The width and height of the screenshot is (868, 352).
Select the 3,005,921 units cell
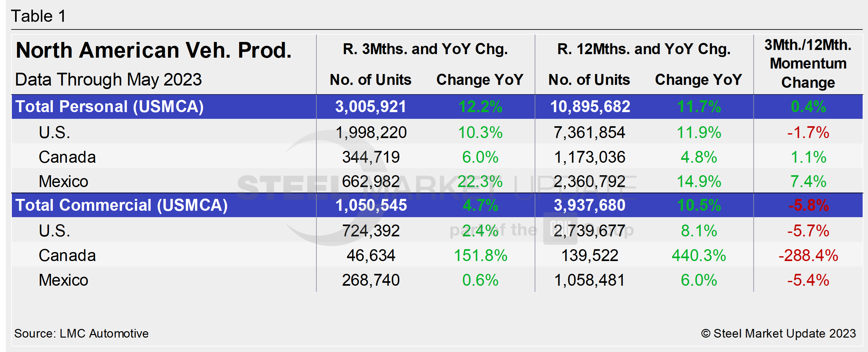click(371, 106)
